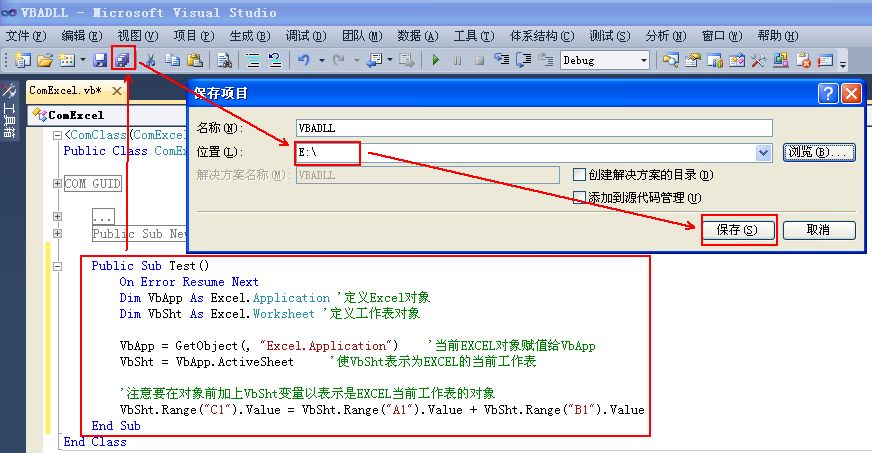Screen dimensions: 872x453
Task: Click the blue Undo arrow icon
Action: pyautogui.click(x=304, y=59)
